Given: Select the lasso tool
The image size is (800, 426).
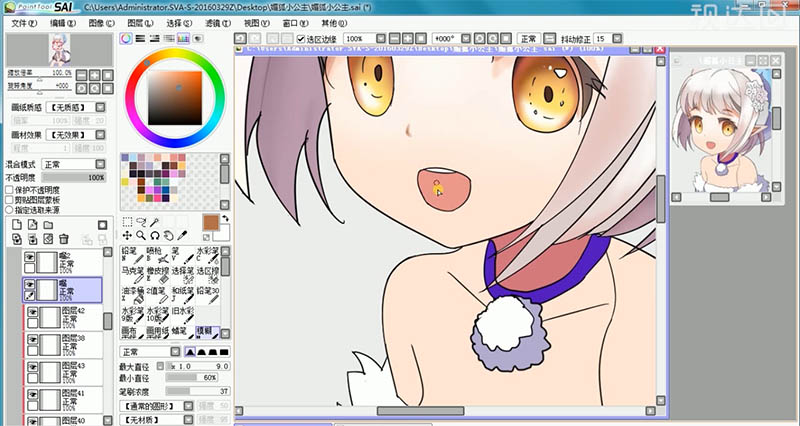Looking at the screenshot, I should point(141,222).
